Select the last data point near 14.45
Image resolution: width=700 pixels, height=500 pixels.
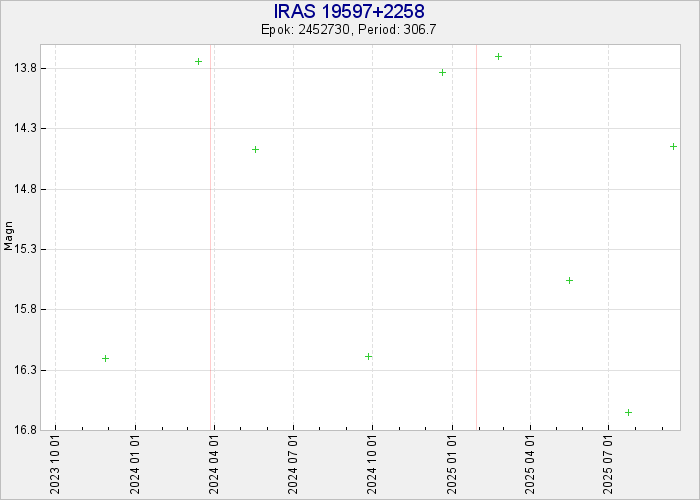pyautogui.click(x=673, y=146)
